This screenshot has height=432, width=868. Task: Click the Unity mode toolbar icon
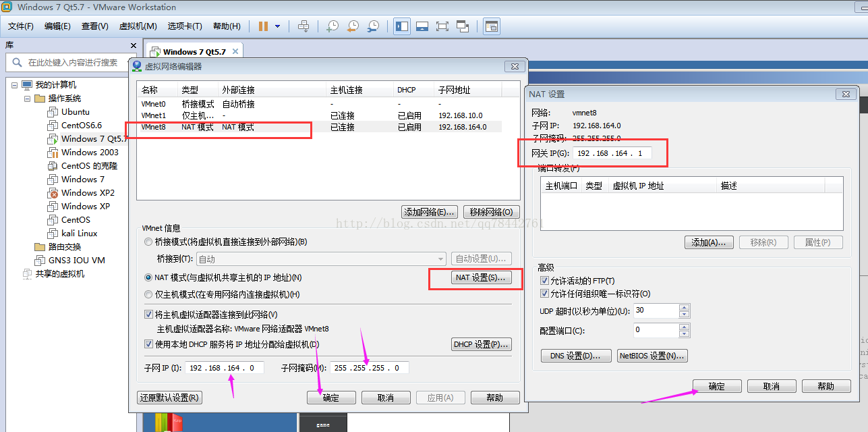pyautogui.click(x=463, y=26)
